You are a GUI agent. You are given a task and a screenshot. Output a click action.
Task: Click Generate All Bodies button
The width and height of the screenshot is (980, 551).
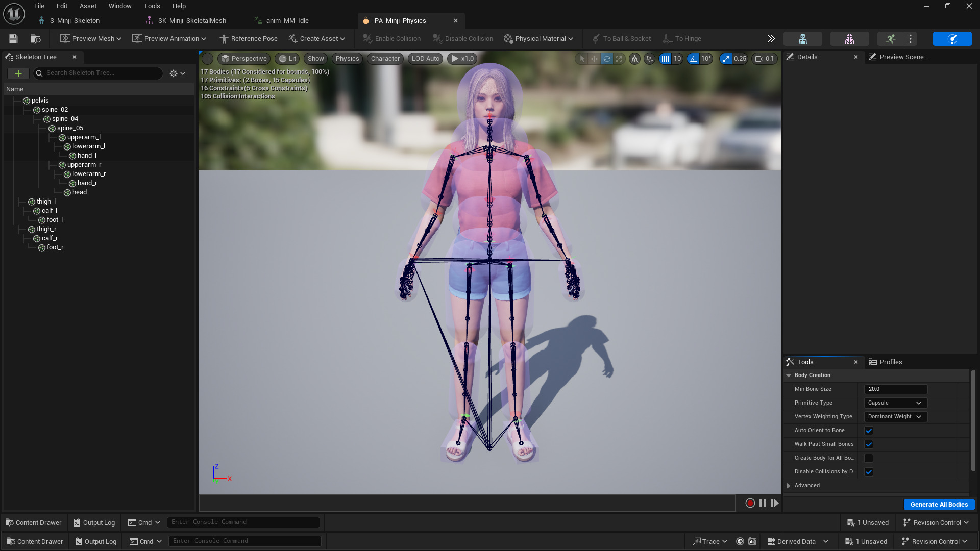[939, 505]
